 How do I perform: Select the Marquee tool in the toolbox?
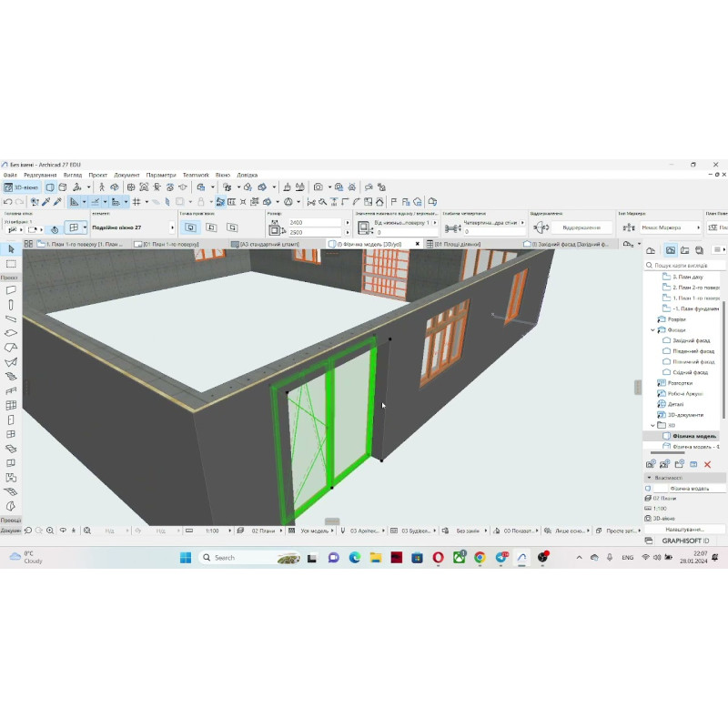coord(11,264)
